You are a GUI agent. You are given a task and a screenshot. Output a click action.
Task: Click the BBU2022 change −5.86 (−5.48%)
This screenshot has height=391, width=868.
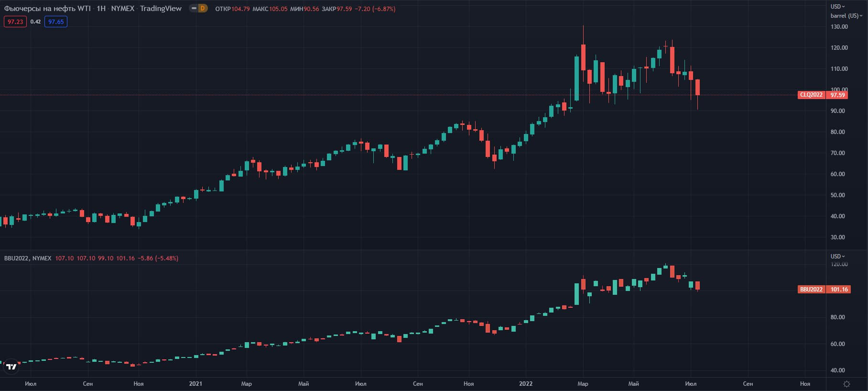point(158,258)
